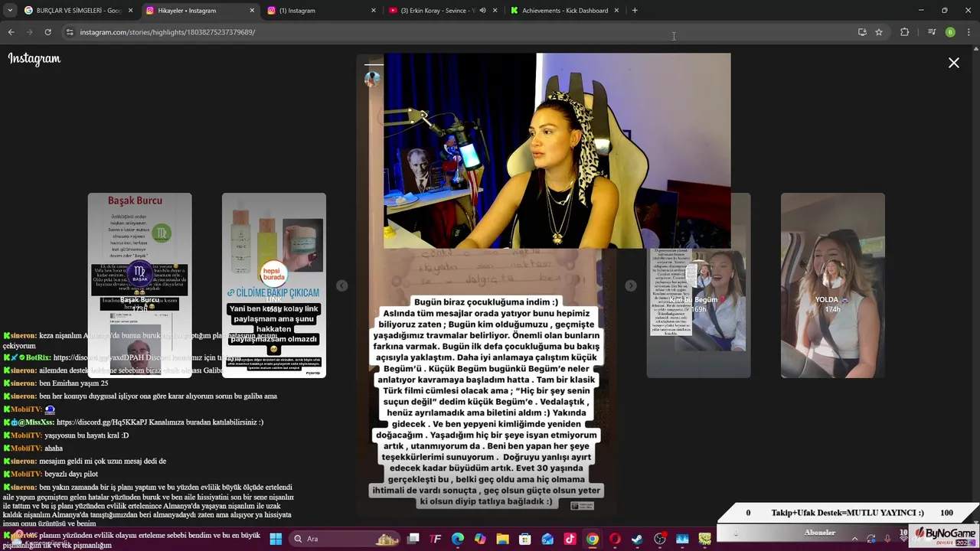Image resolution: width=980 pixels, height=551 pixels.
Task: Mute the Erkin Koray tab audio icon
Action: pyautogui.click(x=482, y=11)
